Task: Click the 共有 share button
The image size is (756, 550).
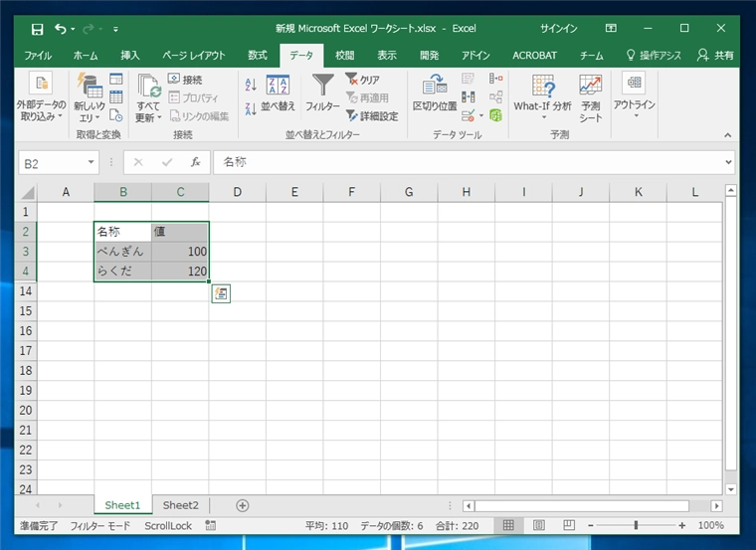Action: click(715, 56)
